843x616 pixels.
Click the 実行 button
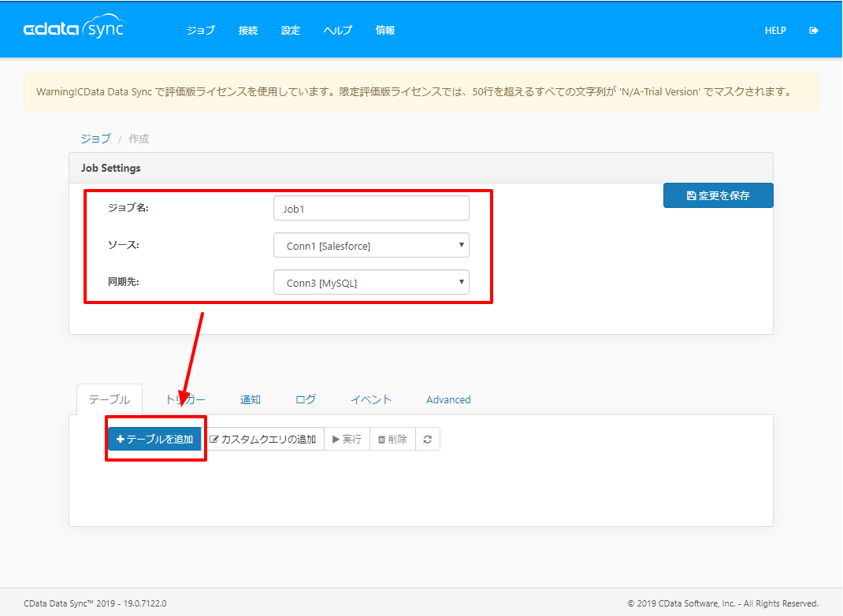(x=347, y=439)
